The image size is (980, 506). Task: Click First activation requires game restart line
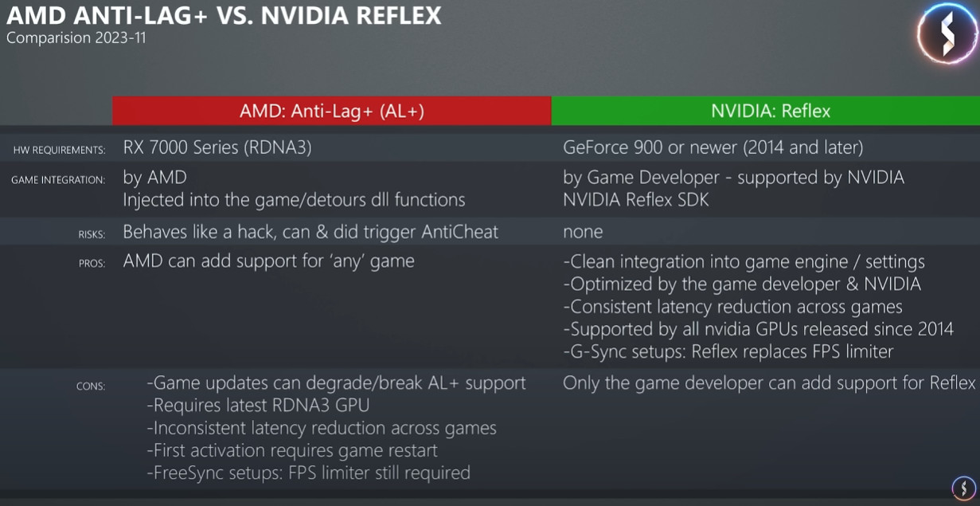click(x=292, y=450)
